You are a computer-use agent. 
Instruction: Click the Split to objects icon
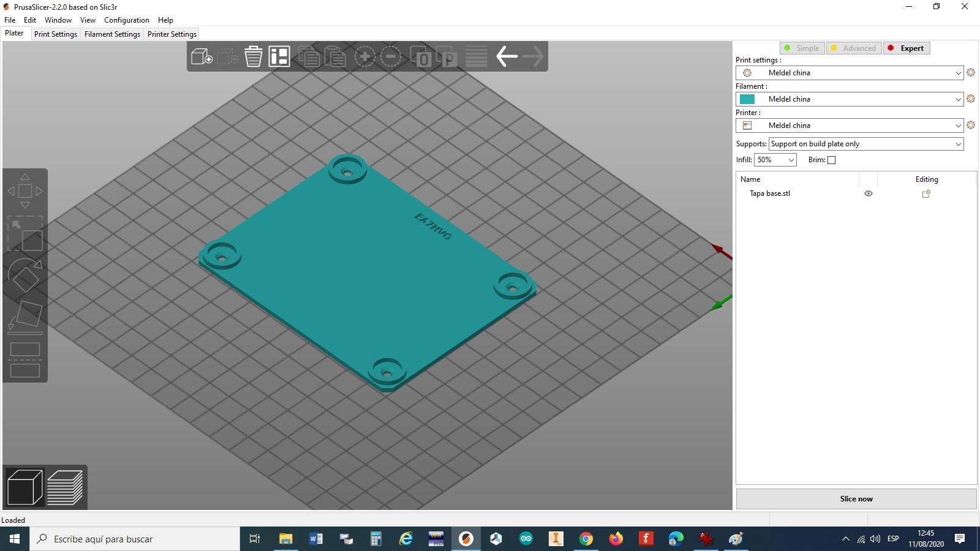(421, 57)
